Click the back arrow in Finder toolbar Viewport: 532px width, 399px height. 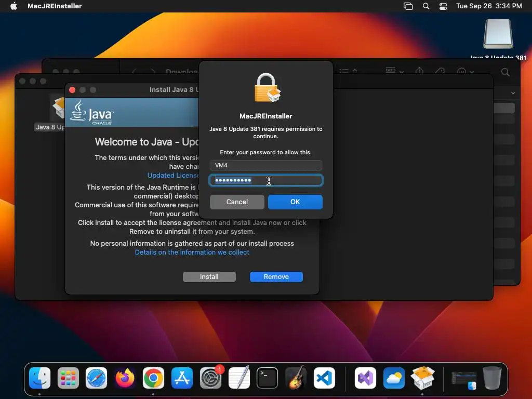(135, 72)
